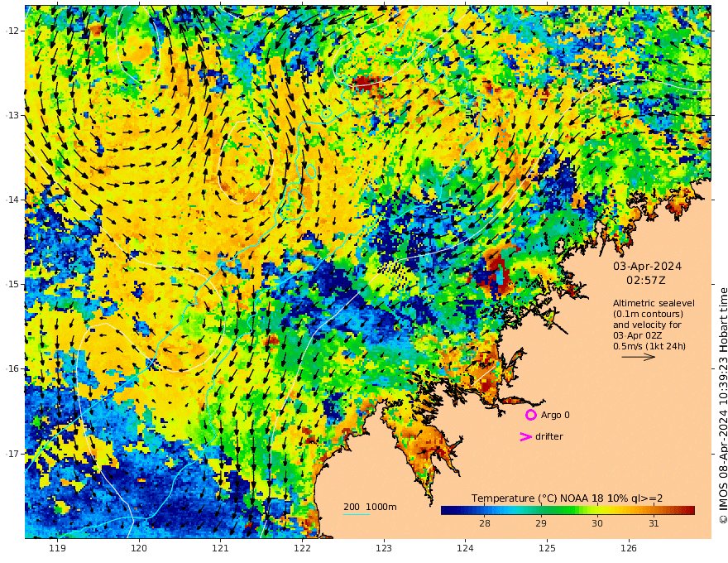This screenshot has width=728, height=563.
Task: Click the '02:57Z' time label
Action: click(646, 281)
